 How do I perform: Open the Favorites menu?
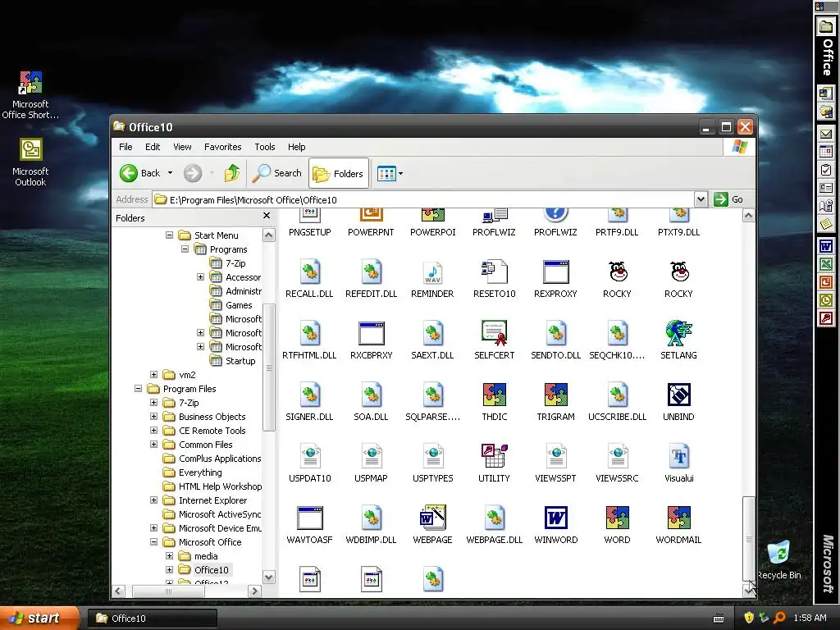tap(223, 147)
